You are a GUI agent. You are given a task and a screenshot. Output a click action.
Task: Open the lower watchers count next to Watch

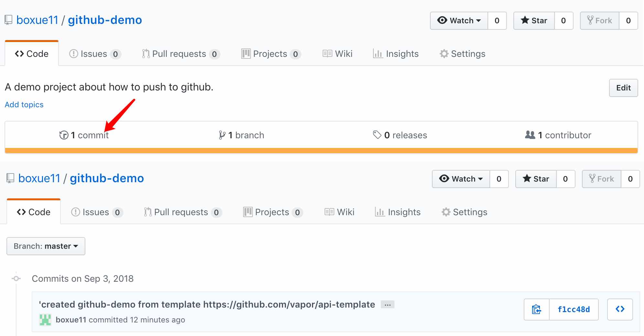[x=499, y=179]
